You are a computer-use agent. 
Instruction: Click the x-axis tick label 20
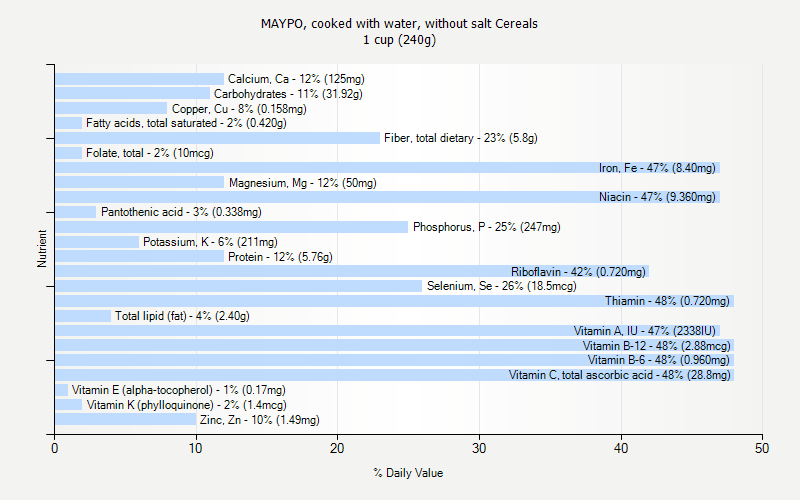(x=337, y=448)
